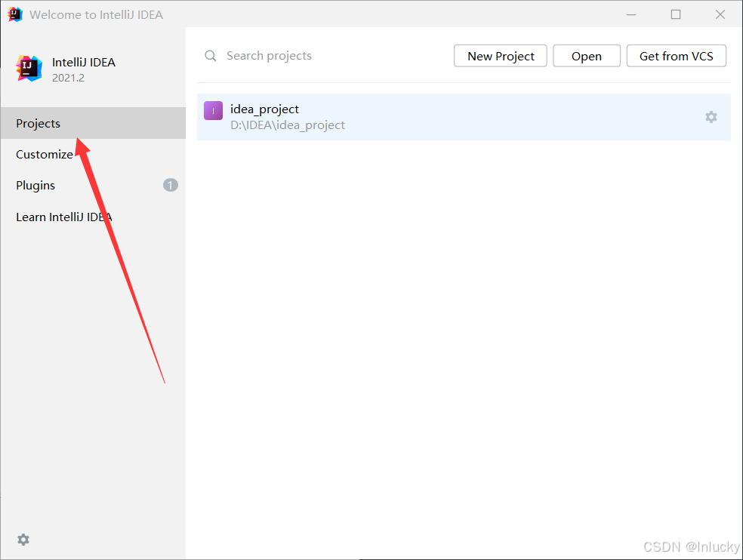Click the 2021.2 version label
Screen dimensions: 743x560
(68, 78)
